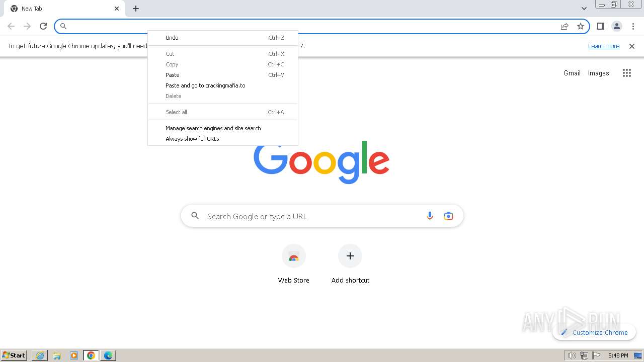Select Undo in the context menu

click(223, 38)
